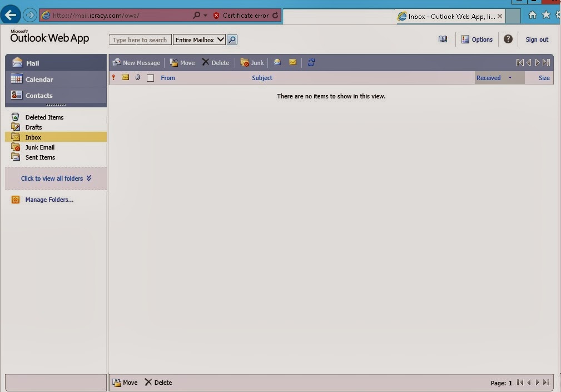Open the help question mark icon
Image resolution: width=561 pixels, height=392 pixels.
[x=508, y=39]
